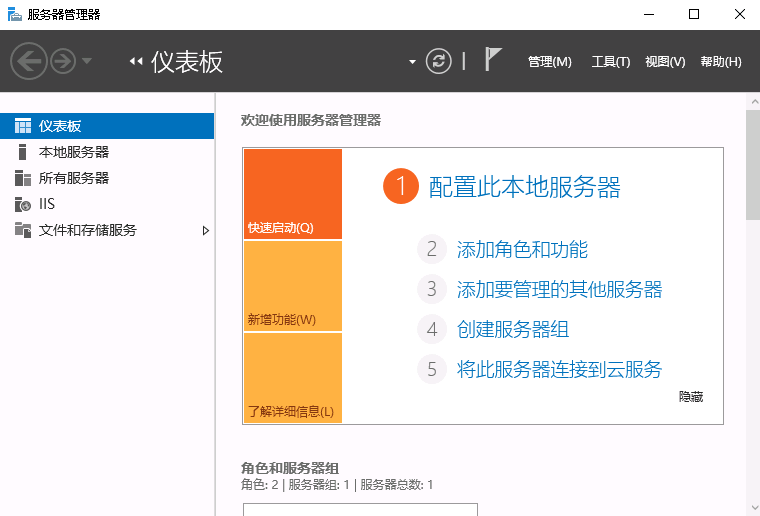
Task: Open the 工具(T) menu
Action: click(610, 62)
